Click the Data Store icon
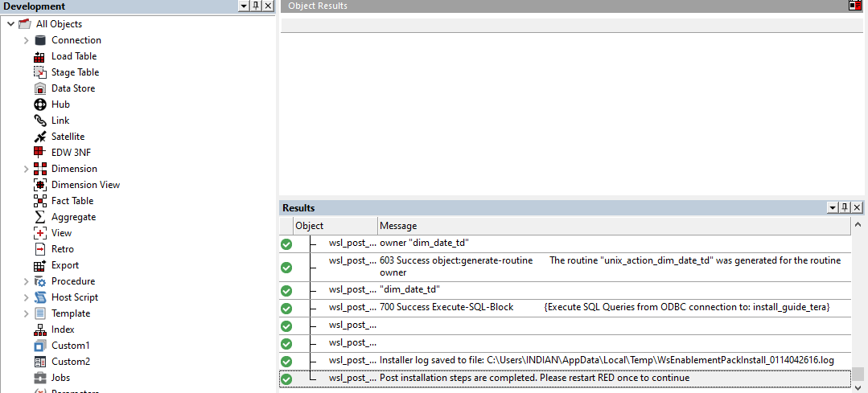868x393 pixels. tap(40, 88)
